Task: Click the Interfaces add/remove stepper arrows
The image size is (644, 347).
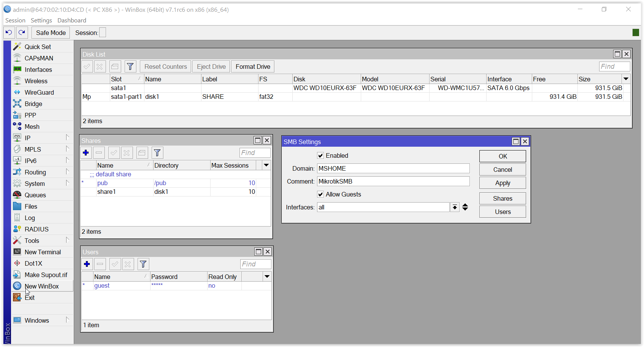Action: (x=465, y=207)
